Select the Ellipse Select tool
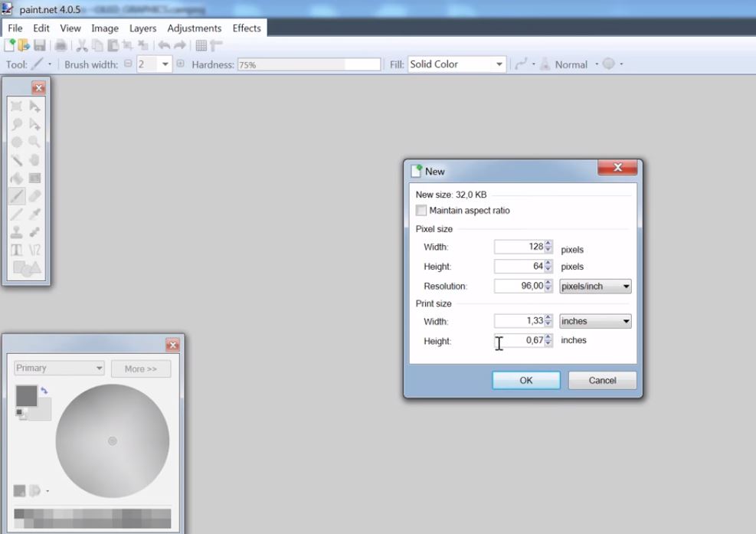The image size is (756, 534). click(16, 142)
